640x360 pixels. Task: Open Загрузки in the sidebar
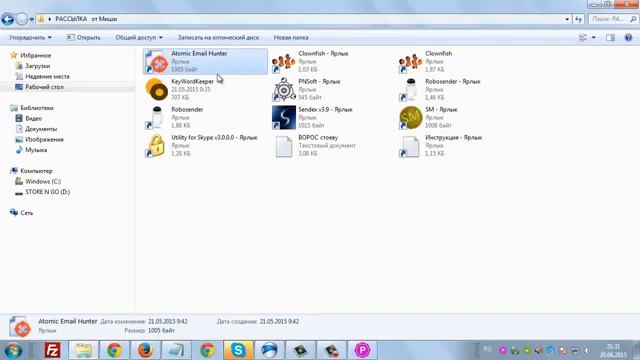pyautogui.click(x=38, y=66)
